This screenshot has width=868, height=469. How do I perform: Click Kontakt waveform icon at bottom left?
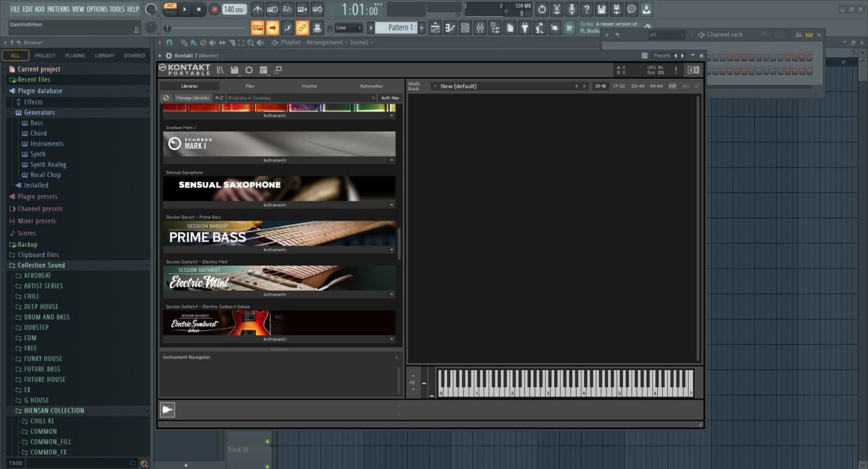pos(167,410)
